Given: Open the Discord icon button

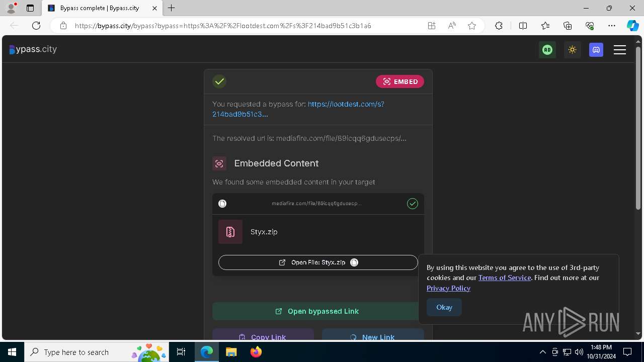Looking at the screenshot, I should (596, 50).
